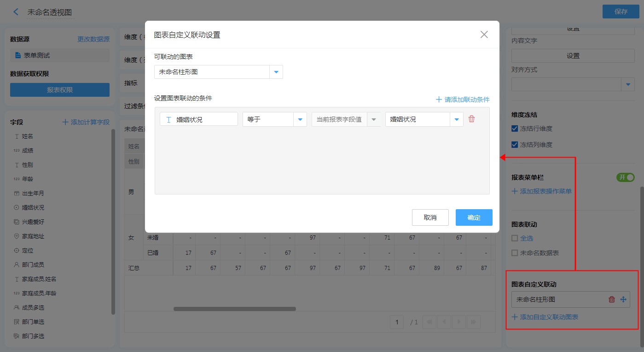Turn off the 报表菜单栏 switch

coord(625,177)
